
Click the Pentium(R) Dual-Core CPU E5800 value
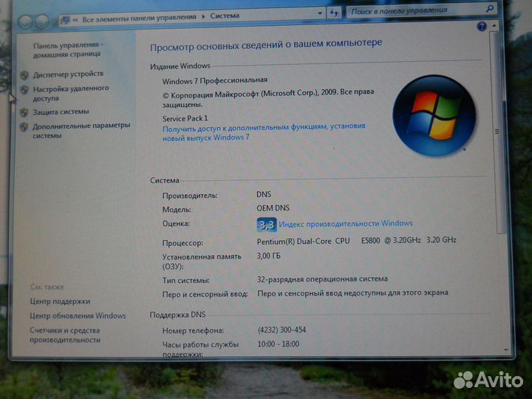[x=356, y=241]
